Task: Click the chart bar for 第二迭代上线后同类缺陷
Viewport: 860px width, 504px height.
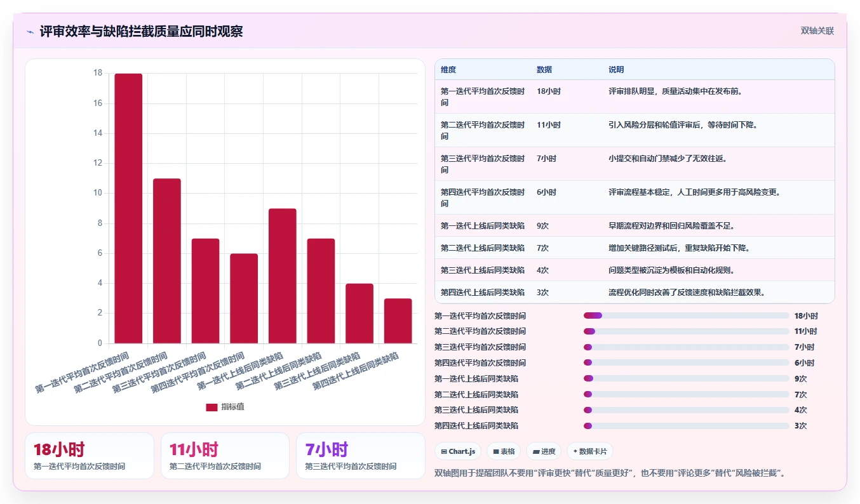Action: pyautogui.click(x=321, y=291)
